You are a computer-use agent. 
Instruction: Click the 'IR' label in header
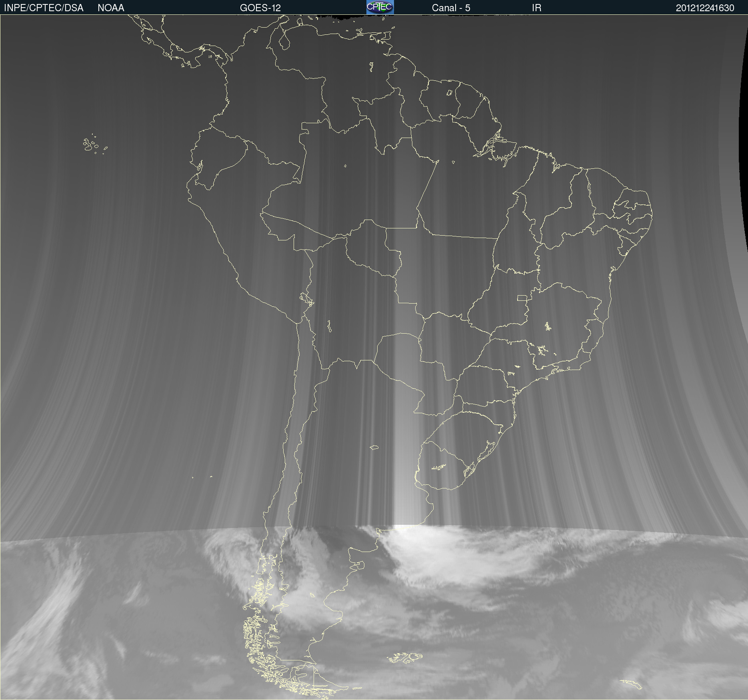536,8
